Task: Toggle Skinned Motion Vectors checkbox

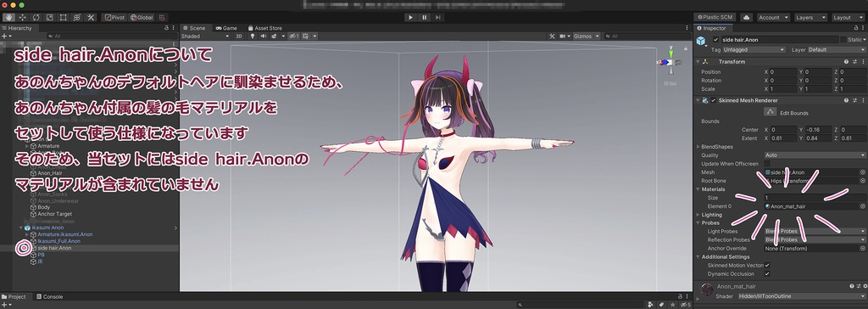Action: [766, 265]
